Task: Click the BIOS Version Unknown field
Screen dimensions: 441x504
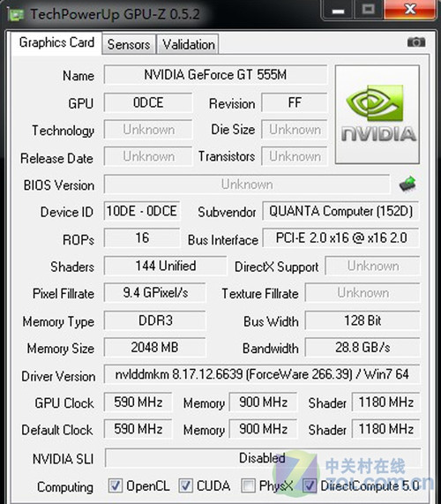Action: click(x=247, y=184)
